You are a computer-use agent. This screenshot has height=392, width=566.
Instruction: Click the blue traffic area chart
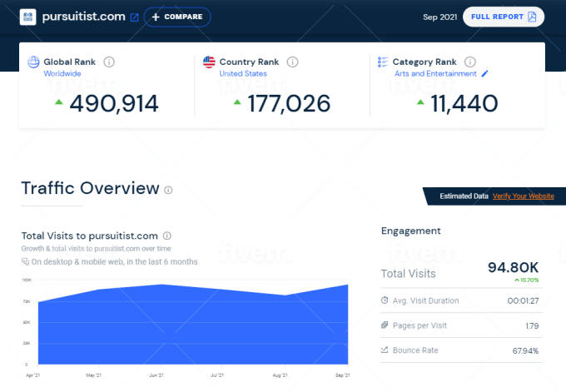pos(193,325)
